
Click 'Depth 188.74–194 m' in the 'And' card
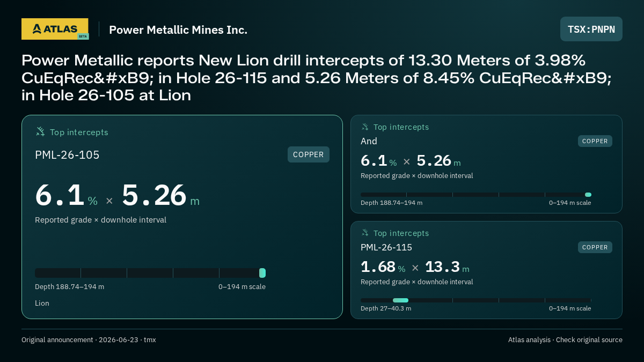tap(391, 203)
